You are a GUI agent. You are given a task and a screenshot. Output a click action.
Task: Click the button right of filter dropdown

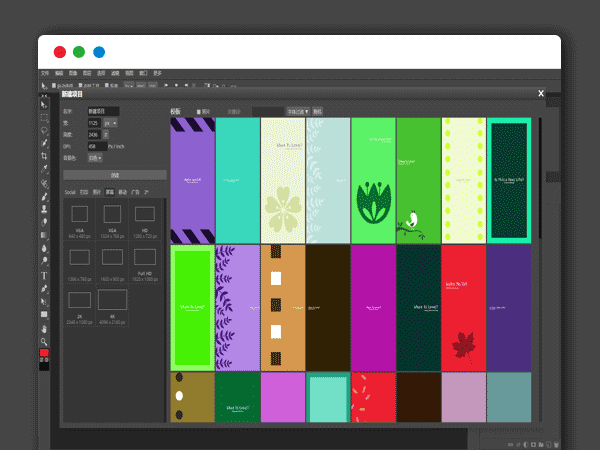[x=318, y=111]
